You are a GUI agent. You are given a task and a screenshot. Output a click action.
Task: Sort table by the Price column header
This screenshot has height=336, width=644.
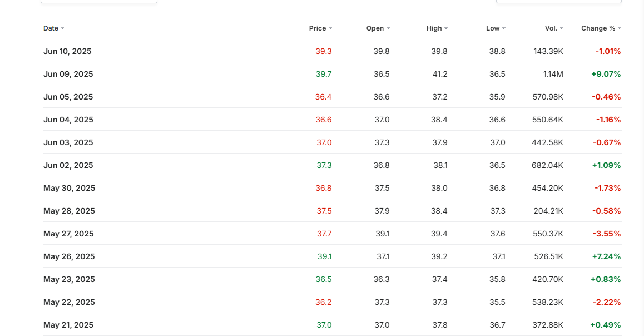tap(318, 28)
